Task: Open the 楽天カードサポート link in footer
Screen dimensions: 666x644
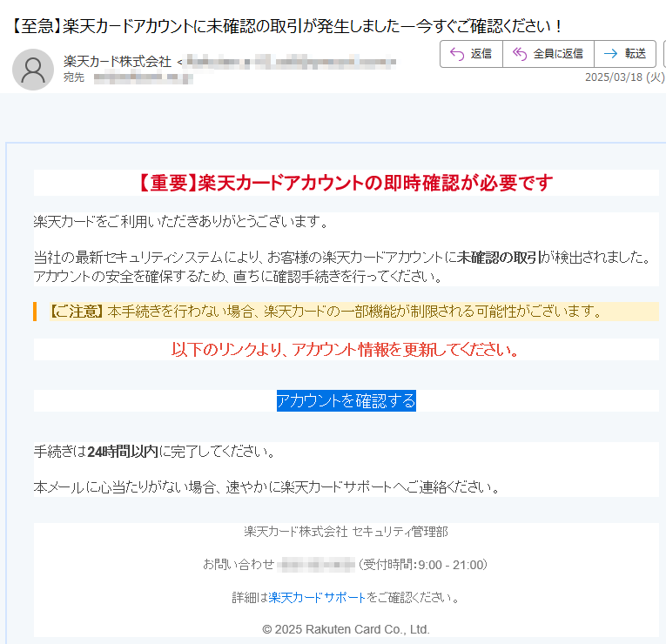Action: tap(317, 598)
